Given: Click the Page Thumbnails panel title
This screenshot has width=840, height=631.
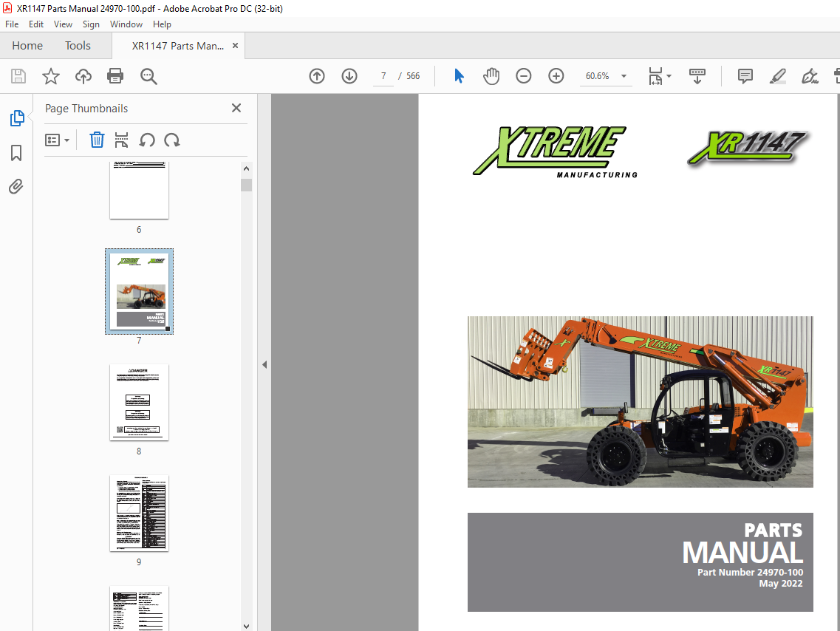Looking at the screenshot, I should point(86,108).
